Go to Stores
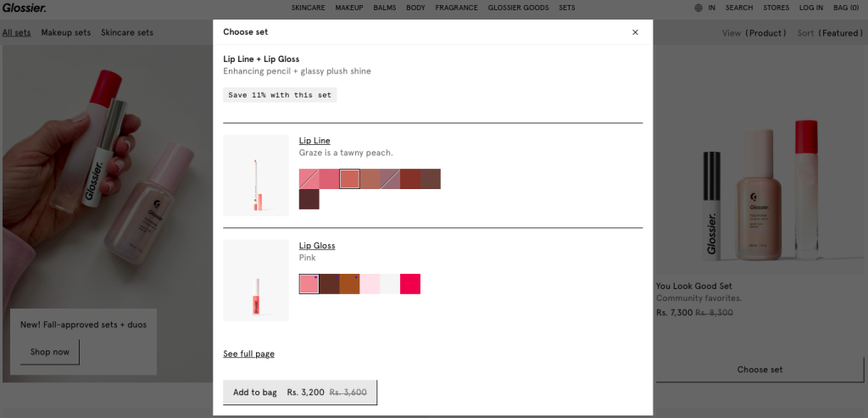 [x=776, y=8]
